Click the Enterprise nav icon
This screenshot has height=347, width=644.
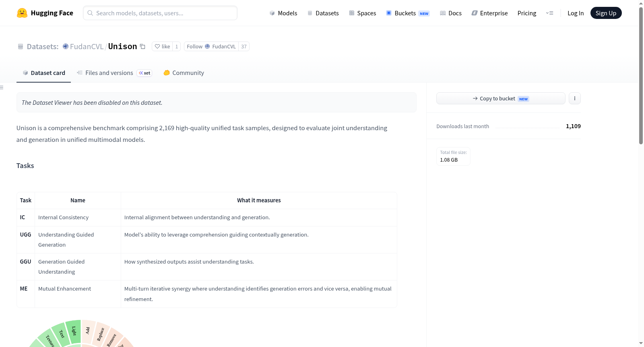[x=475, y=13]
